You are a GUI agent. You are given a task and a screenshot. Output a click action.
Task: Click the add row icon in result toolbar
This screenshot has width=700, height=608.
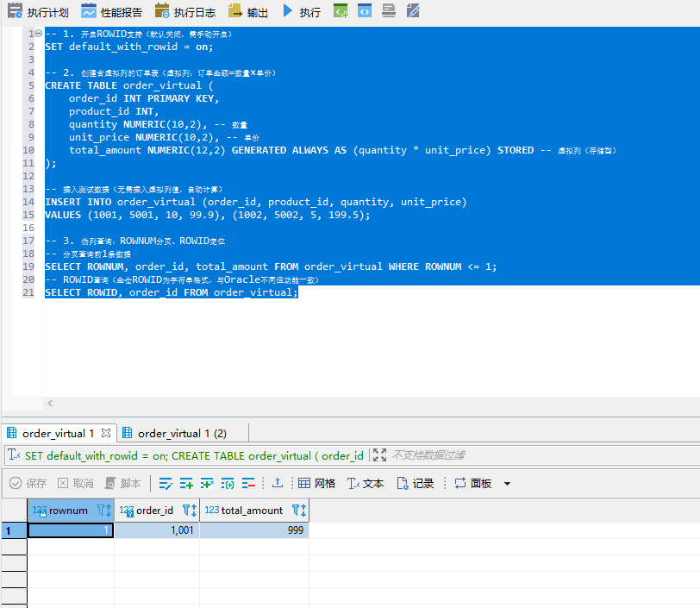(187, 484)
